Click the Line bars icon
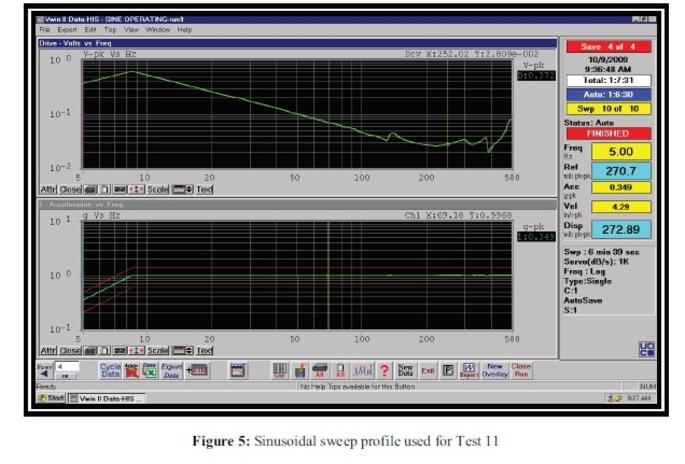This screenshot has width=685, height=464. 280,371
